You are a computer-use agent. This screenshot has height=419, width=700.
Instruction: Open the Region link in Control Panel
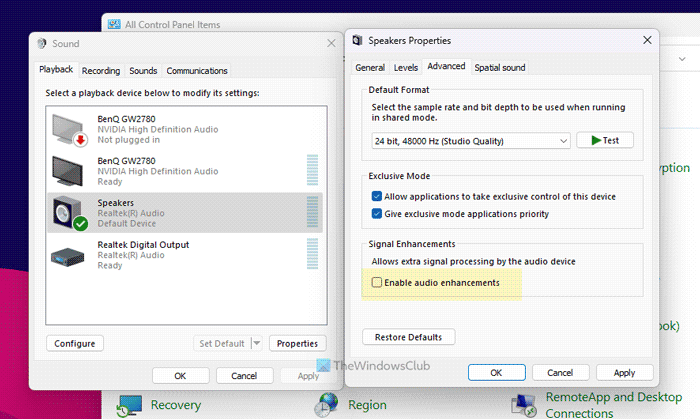(x=367, y=405)
